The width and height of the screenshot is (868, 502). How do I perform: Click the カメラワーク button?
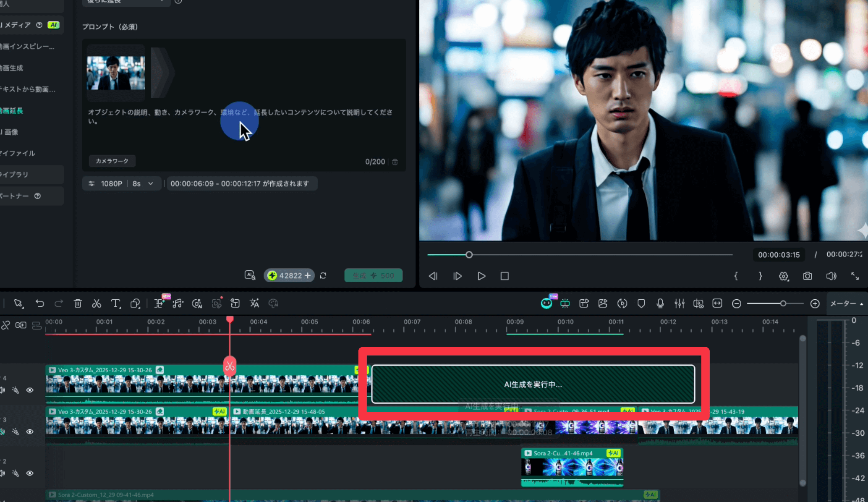point(112,161)
